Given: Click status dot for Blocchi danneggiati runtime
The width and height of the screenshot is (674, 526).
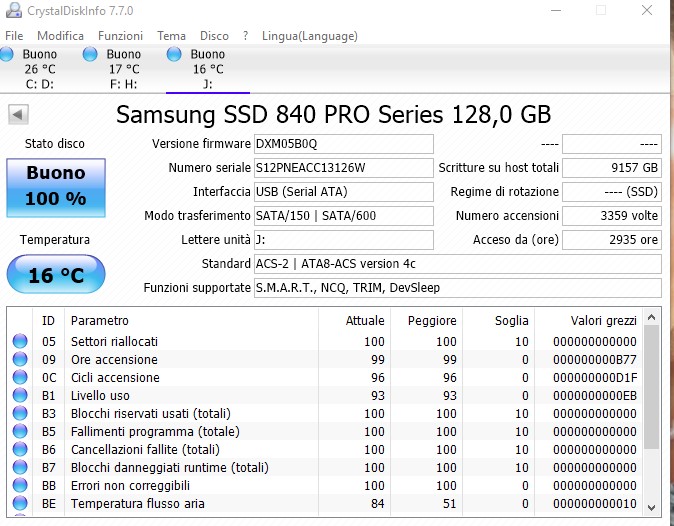Looking at the screenshot, I should click(20, 467).
